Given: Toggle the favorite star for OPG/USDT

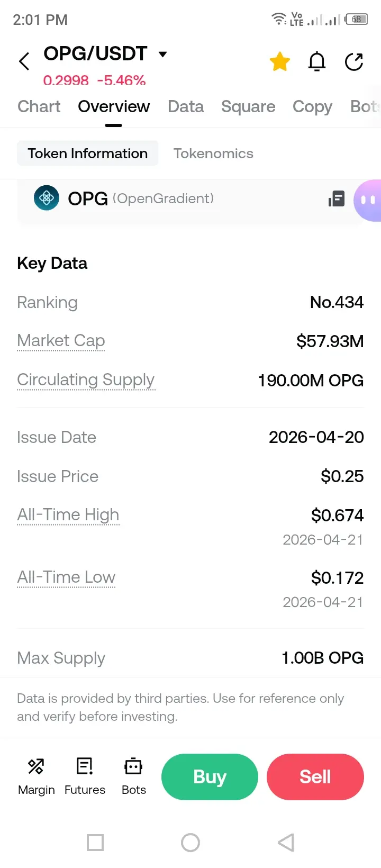Looking at the screenshot, I should coord(279,62).
